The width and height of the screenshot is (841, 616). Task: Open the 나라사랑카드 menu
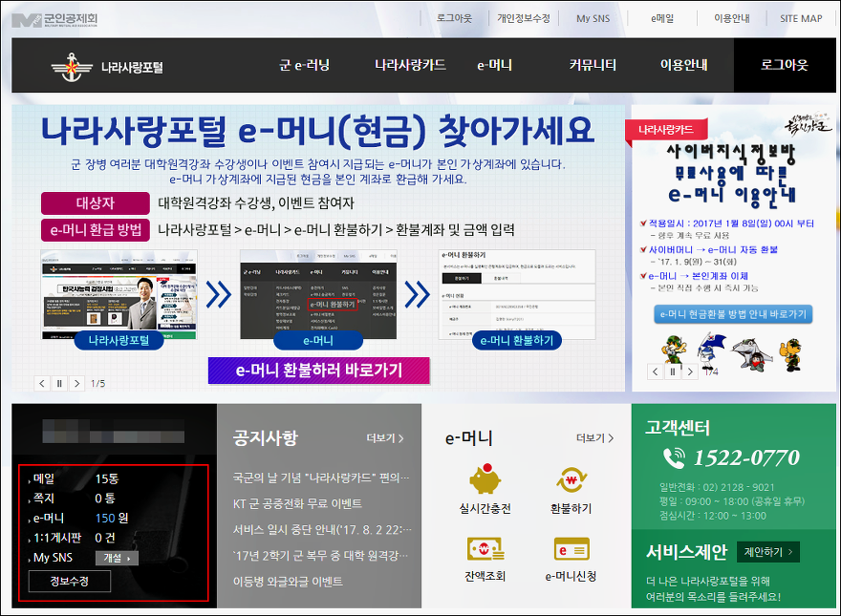pyautogui.click(x=410, y=65)
